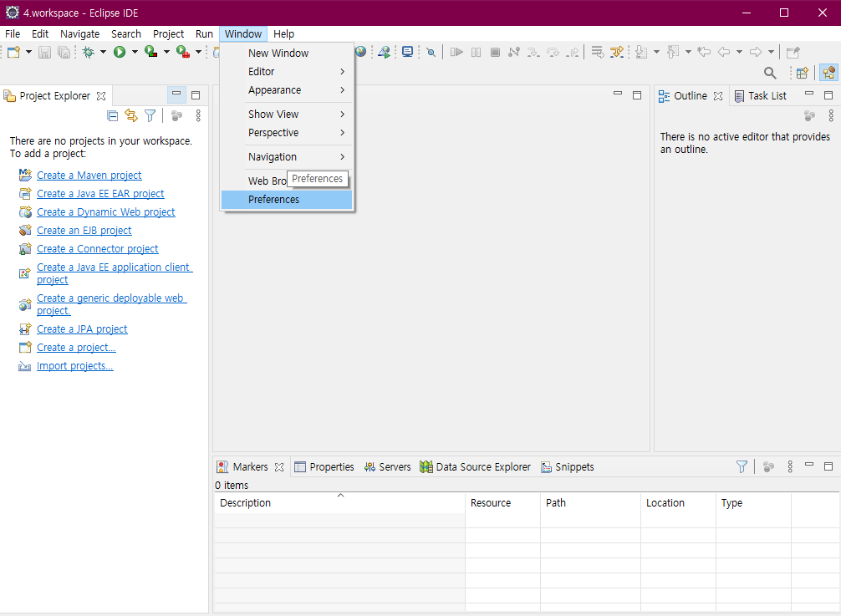This screenshot has height=616, width=841.
Task: Expand the Perspective submenu
Action: coord(287,132)
